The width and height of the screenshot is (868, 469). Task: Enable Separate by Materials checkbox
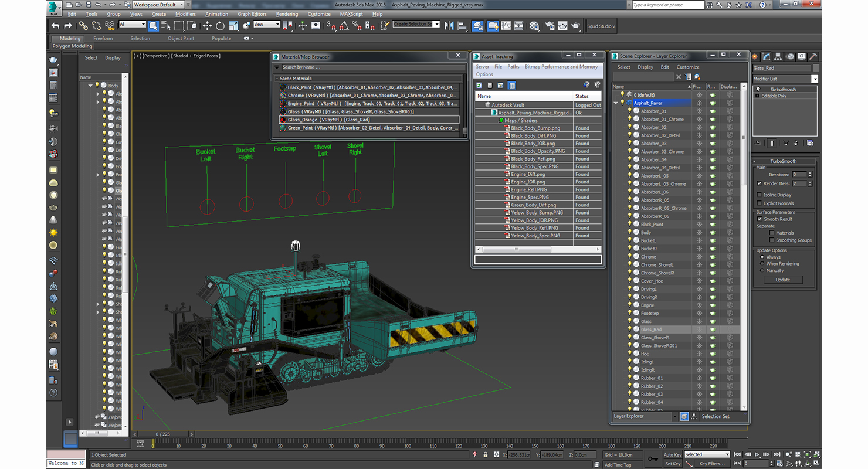point(772,233)
